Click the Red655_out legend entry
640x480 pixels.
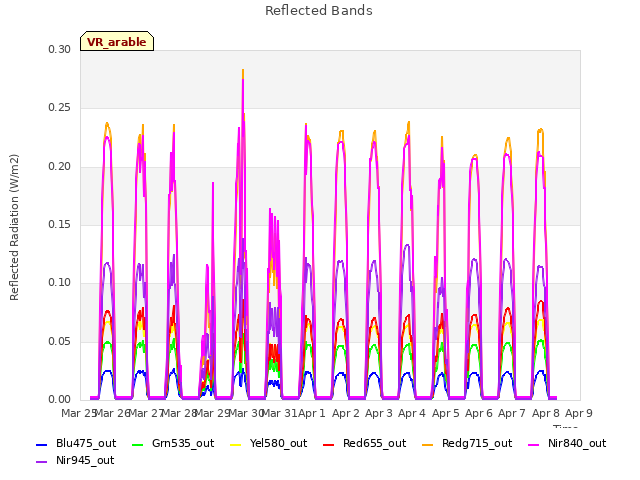point(365,444)
